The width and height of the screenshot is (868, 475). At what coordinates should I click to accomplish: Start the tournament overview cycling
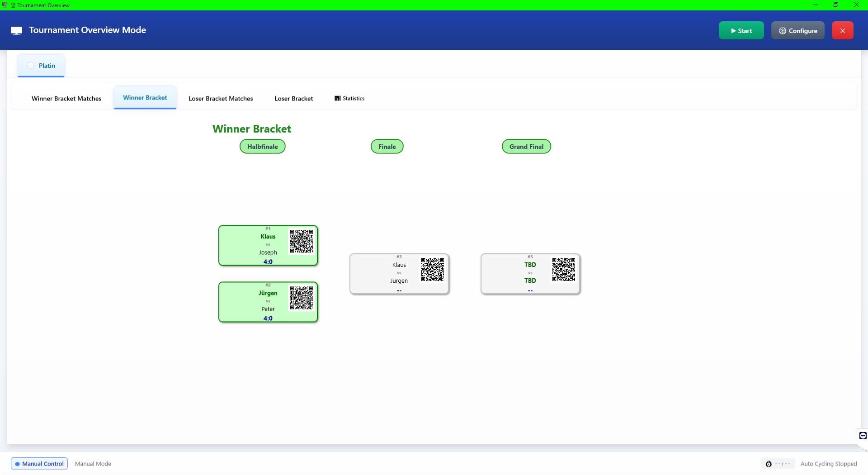click(741, 30)
